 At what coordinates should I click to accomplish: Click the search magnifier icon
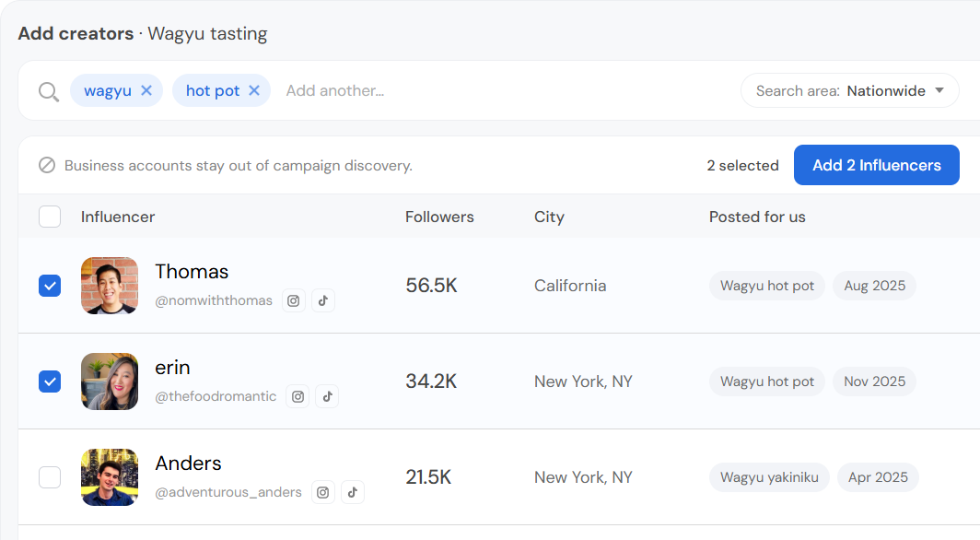pos(49,91)
